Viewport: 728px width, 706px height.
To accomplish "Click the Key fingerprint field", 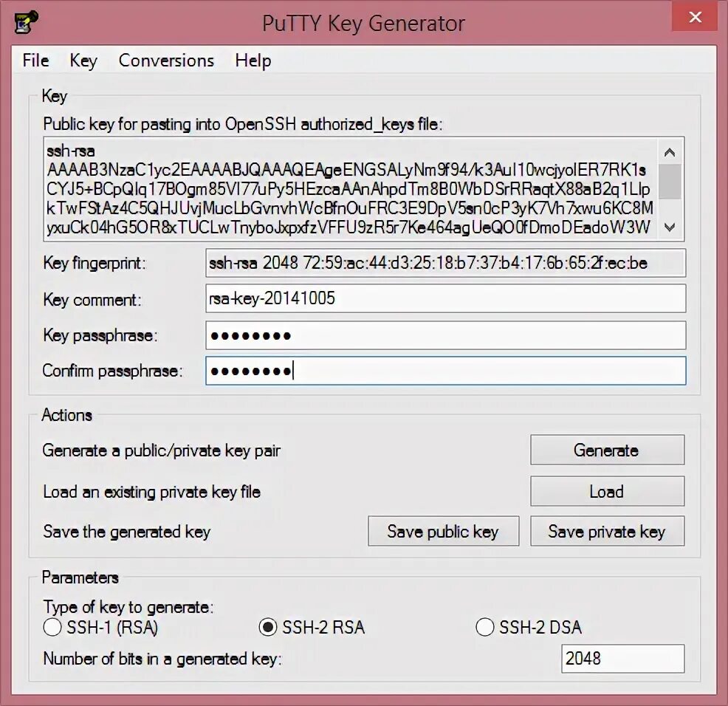I will coord(446,263).
